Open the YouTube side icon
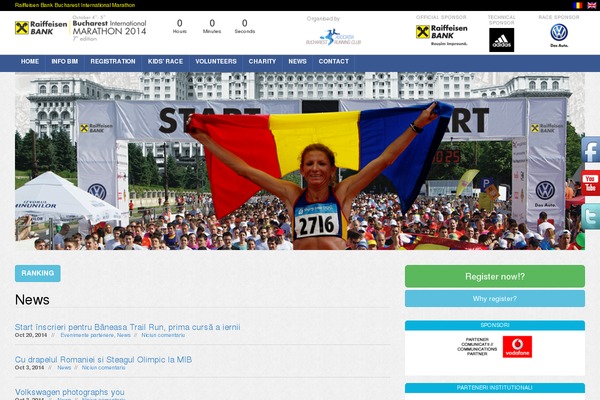600x400 pixels. coord(590,185)
